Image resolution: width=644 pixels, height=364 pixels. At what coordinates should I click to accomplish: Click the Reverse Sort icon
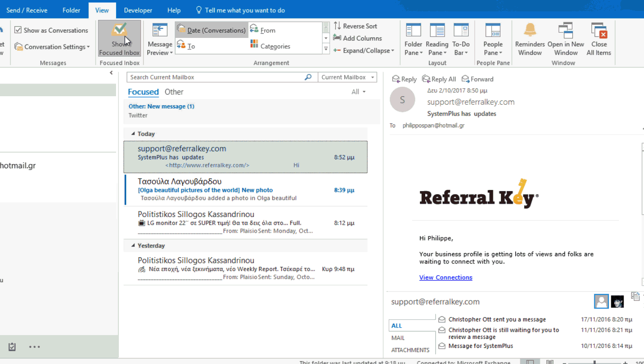(337, 26)
